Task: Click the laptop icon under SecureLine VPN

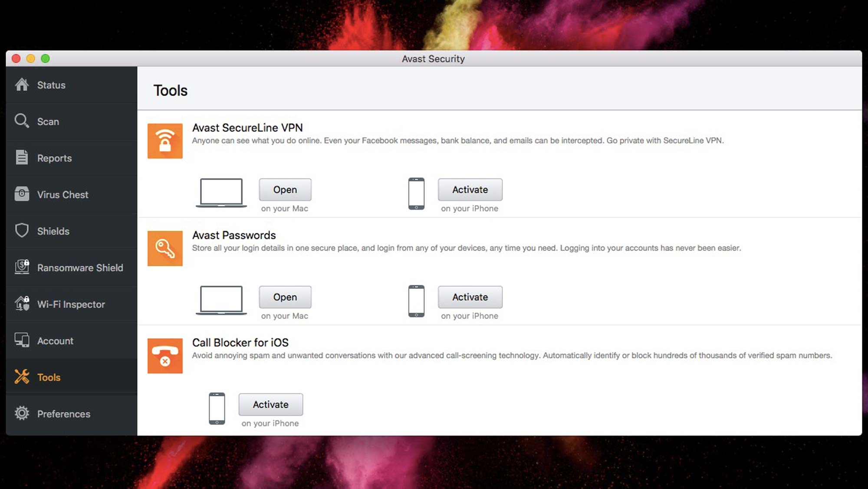Action: (221, 193)
